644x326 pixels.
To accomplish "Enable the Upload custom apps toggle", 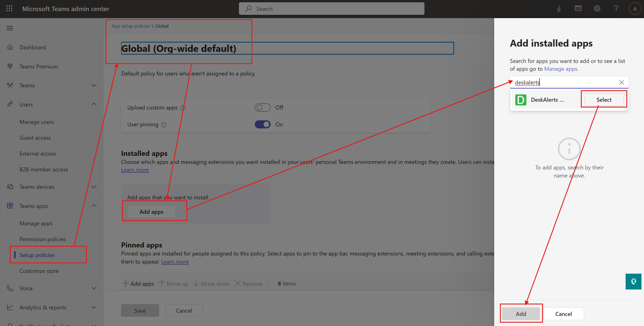I will click(x=262, y=107).
